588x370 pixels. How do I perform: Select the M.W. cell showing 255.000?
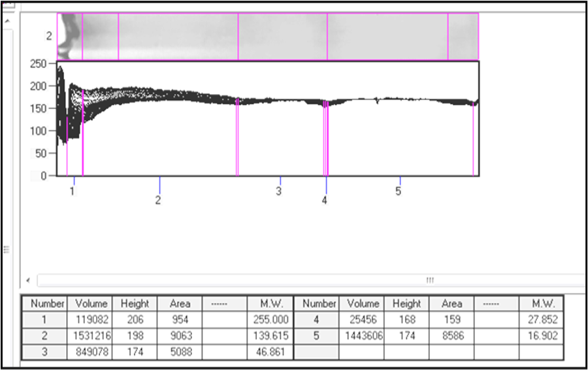pyautogui.click(x=270, y=320)
